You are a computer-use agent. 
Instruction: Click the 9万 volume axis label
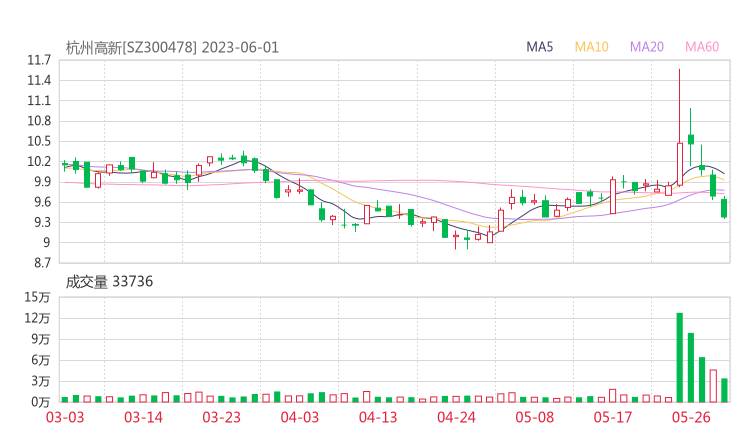click(x=41, y=339)
